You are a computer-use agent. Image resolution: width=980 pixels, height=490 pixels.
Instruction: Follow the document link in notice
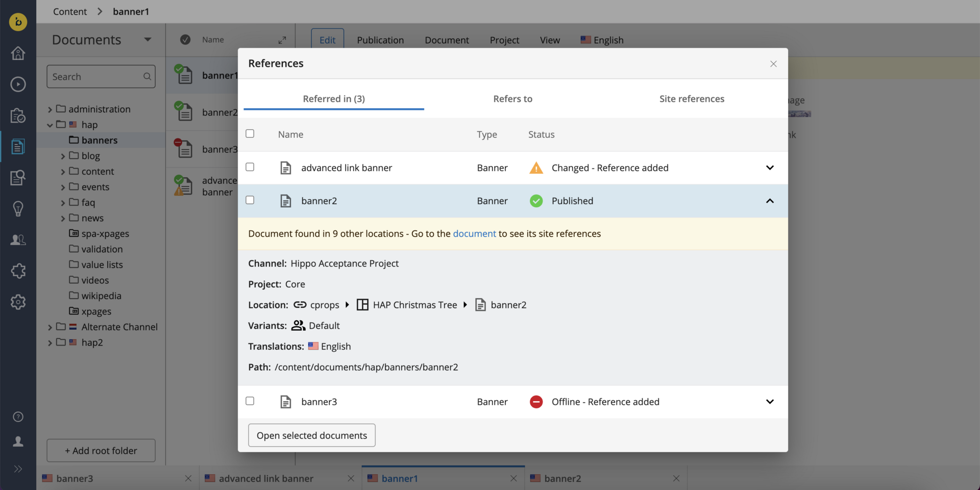[x=474, y=234]
